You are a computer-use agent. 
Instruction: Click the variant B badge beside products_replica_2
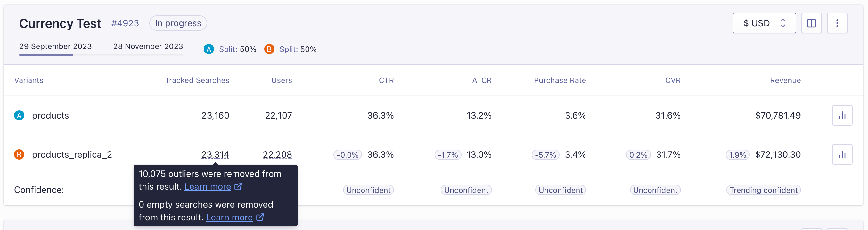coord(19,154)
